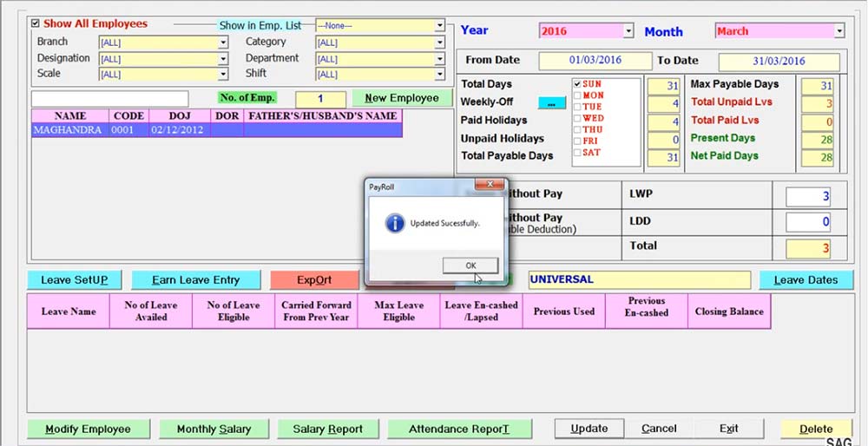Close the PayRoll message dialog
The image size is (868, 446).
pyautogui.click(x=490, y=185)
